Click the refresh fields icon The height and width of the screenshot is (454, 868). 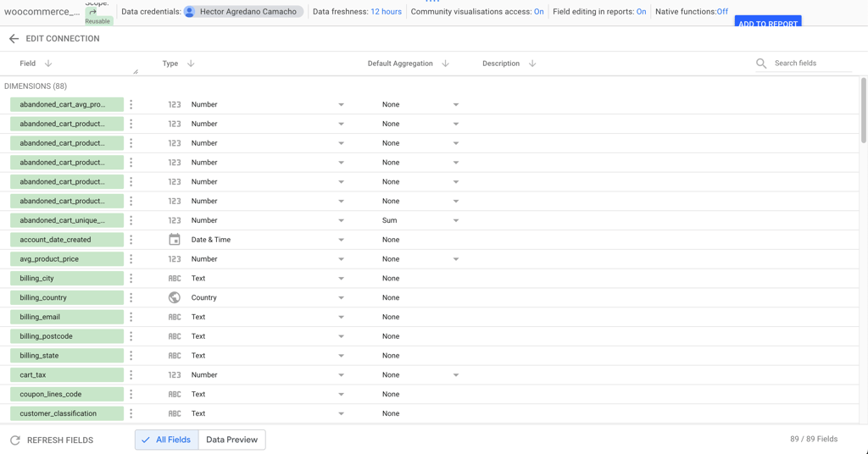coord(15,440)
